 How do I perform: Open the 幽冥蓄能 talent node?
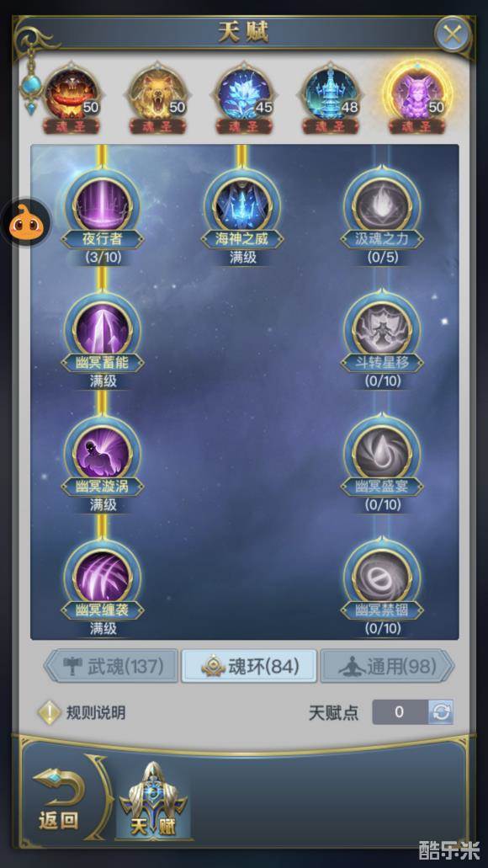tap(103, 329)
